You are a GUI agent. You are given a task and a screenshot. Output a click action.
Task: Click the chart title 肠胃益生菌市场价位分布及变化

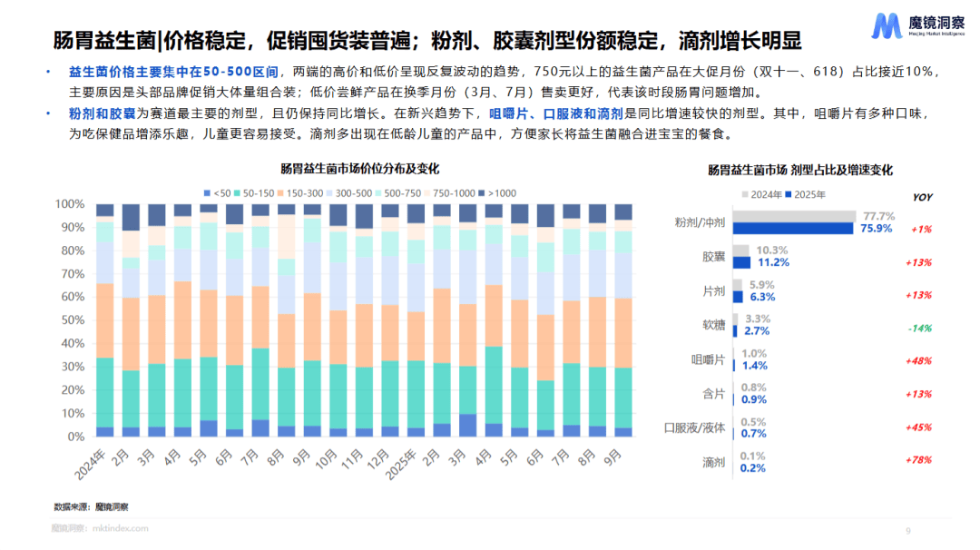click(x=359, y=169)
